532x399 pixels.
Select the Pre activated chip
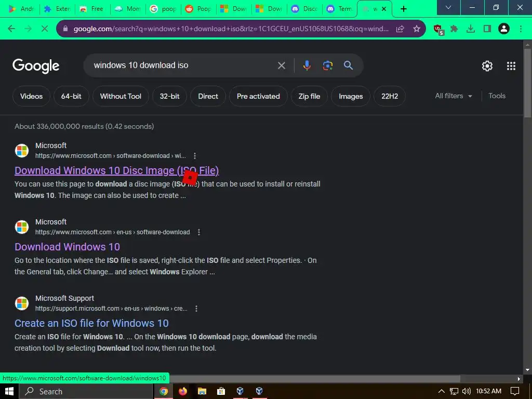(x=258, y=96)
